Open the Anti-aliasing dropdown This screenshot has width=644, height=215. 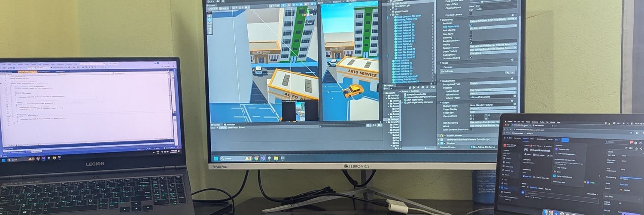point(493,28)
